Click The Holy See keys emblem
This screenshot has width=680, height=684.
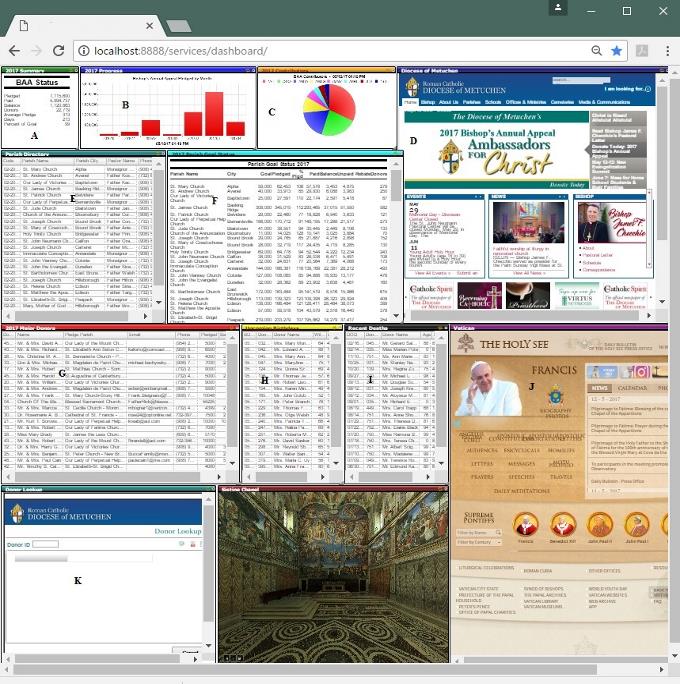click(466, 343)
